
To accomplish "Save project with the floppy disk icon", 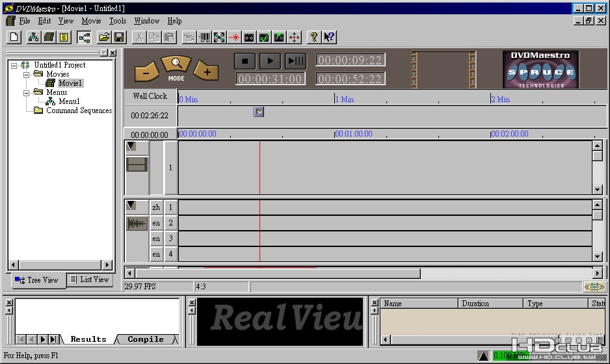I will coord(119,37).
